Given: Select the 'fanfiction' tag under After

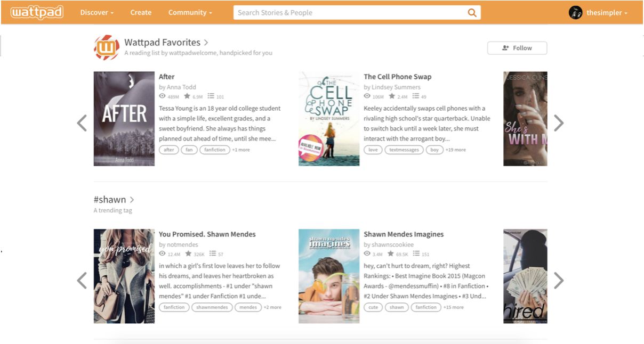Looking at the screenshot, I should pyautogui.click(x=215, y=150).
